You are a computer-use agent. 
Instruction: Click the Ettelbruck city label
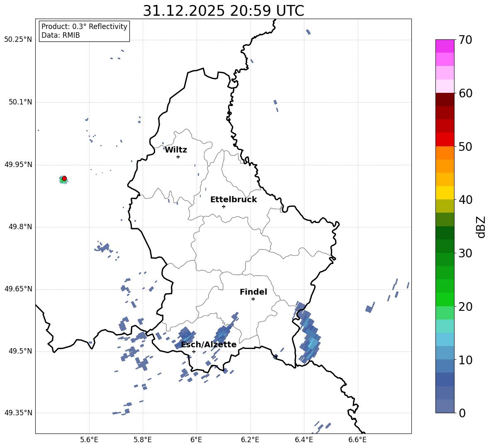click(x=233, y=200)
